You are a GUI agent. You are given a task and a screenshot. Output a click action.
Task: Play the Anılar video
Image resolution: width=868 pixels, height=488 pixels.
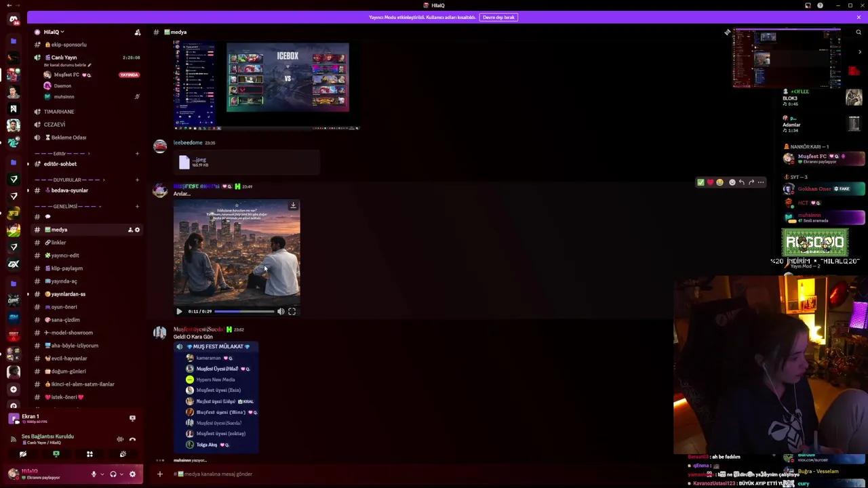tap(179, 311)
